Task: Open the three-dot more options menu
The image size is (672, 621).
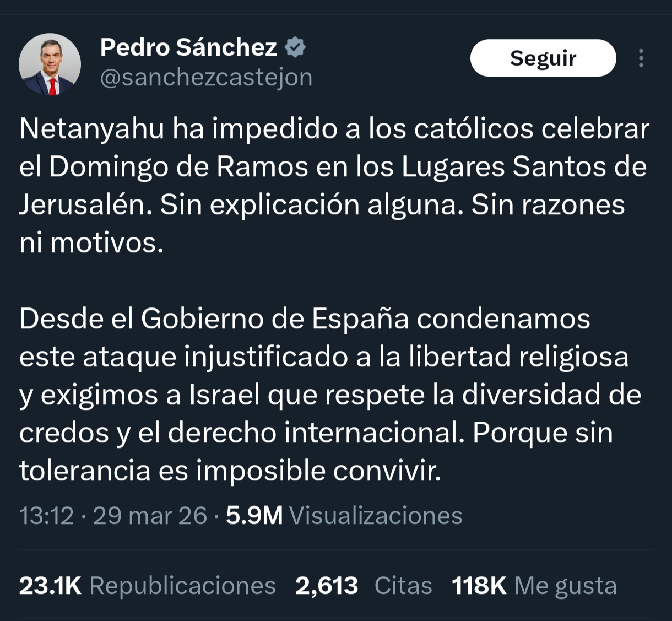Action: [641, 58]
